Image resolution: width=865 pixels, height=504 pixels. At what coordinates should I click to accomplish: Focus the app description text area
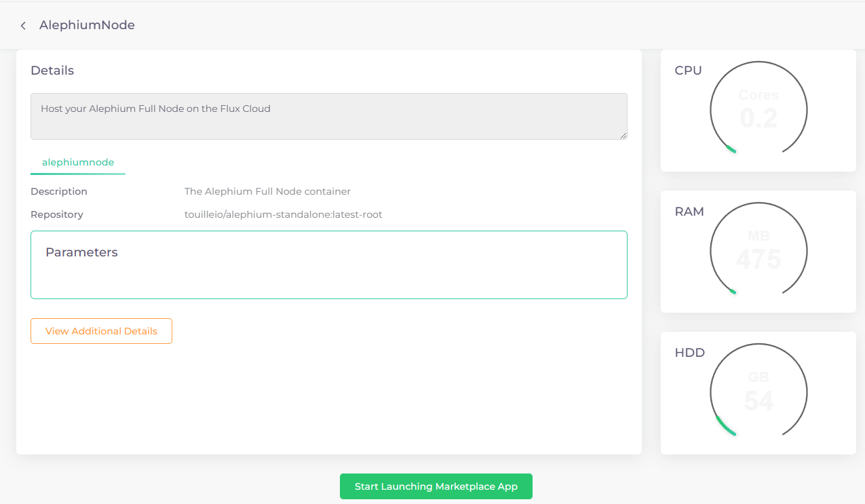click(x=329, y=116)
